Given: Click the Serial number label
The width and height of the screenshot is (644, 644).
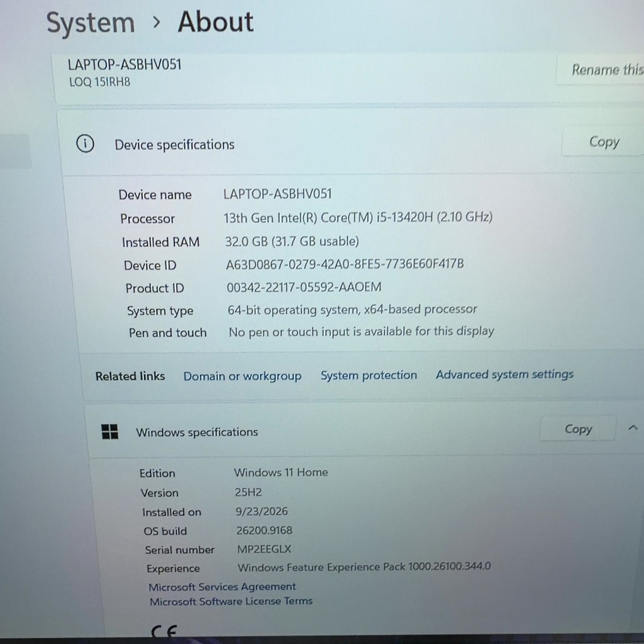Looking at the screenshot, I should coord(179,550).
